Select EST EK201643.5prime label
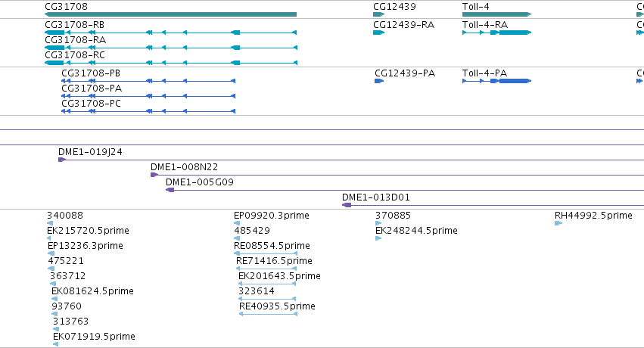The height and width of the screenshot is (348, 644). coord(279,276)
